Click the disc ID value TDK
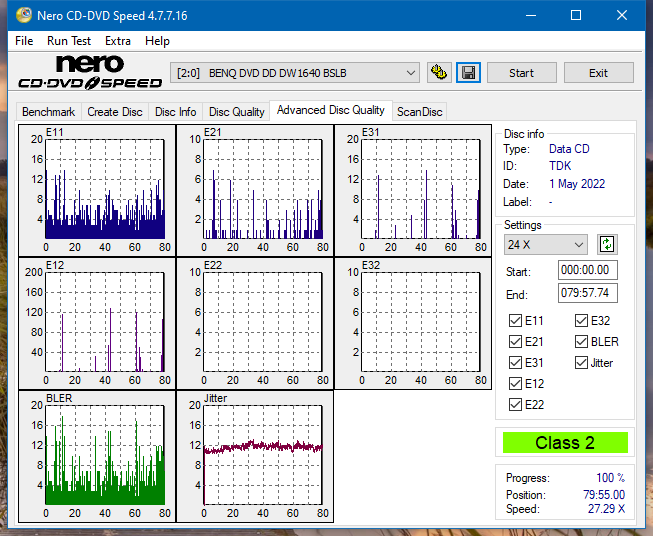 click(x=560, y=166)
